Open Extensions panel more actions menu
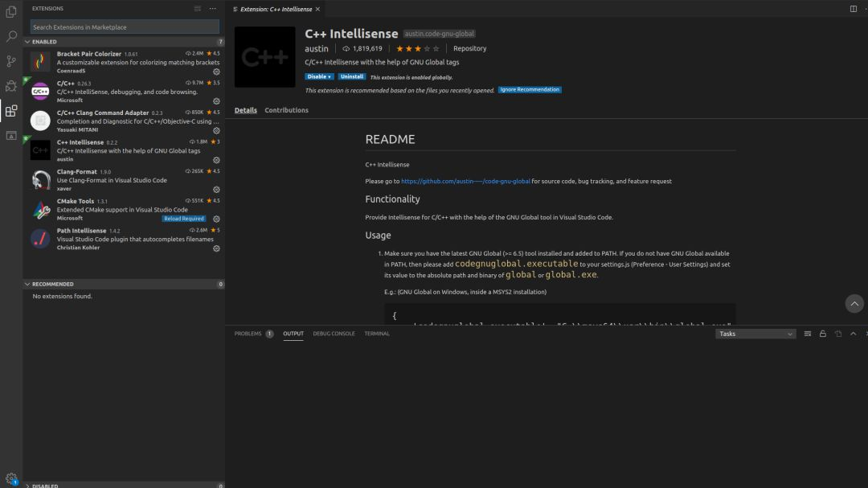 point(212,9)
